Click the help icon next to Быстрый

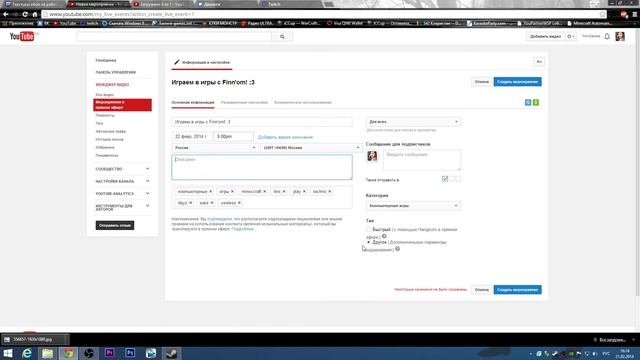click(384, 236)
